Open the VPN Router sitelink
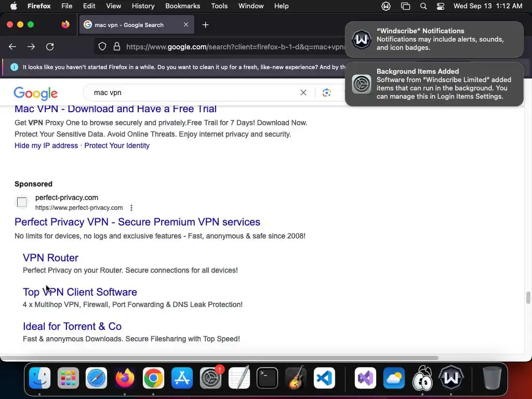Image resolution: width=532 pixels, height=399 pixels. (x=50, y=258)
